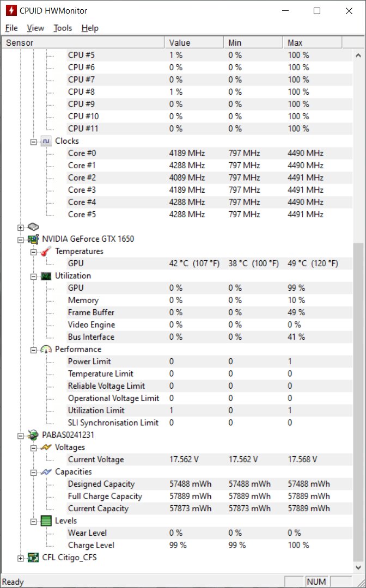366x588 pixels.
Task: Click the Utilization chart icon
Action: (x=46, y=276)
